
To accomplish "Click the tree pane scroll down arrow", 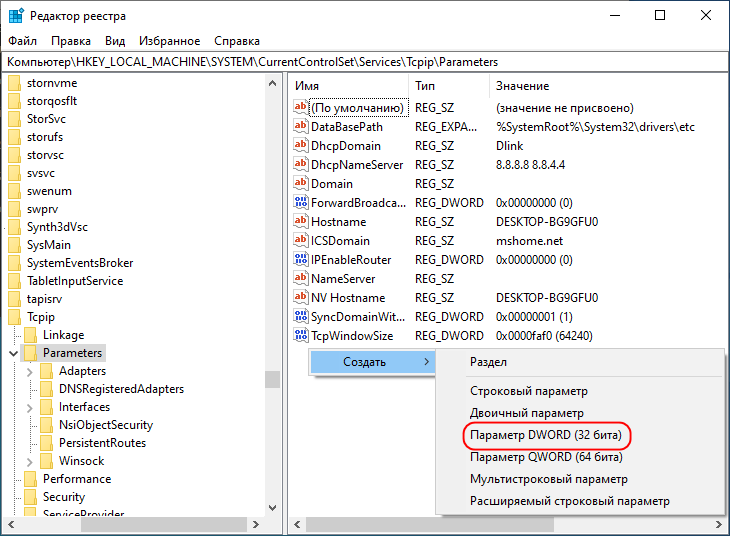I will point(273,508).
